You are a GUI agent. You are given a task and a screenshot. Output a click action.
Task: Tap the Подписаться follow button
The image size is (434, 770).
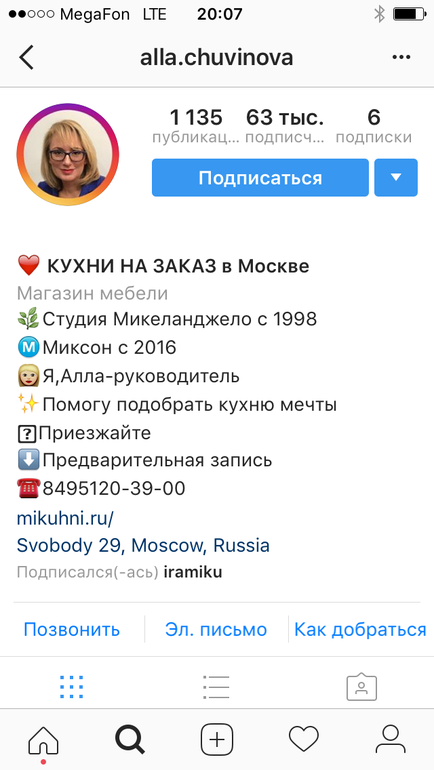[260, 177]
